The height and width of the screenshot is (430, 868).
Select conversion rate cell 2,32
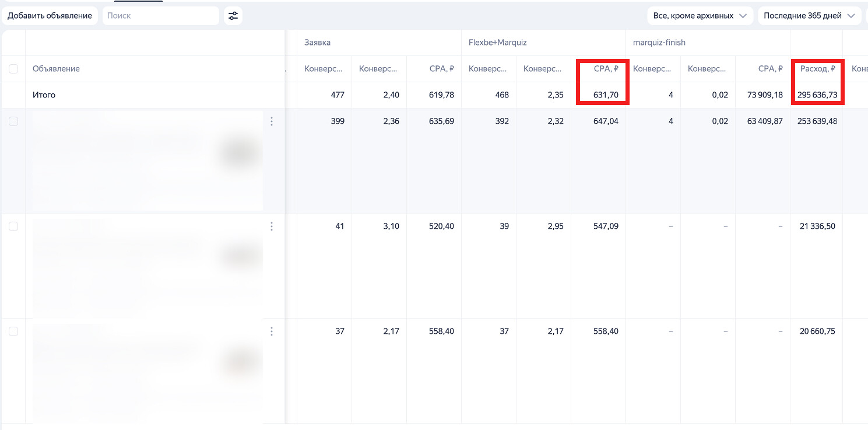[x=556, y=121]
